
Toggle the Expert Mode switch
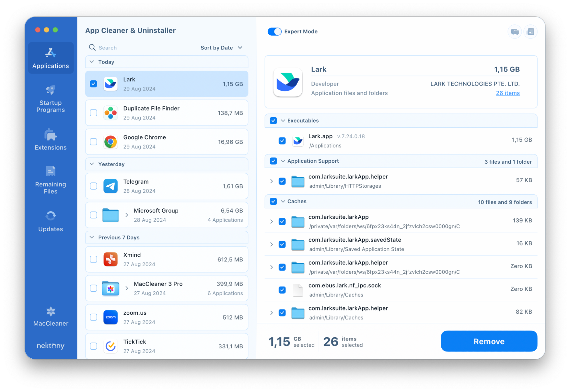(275, 31)
